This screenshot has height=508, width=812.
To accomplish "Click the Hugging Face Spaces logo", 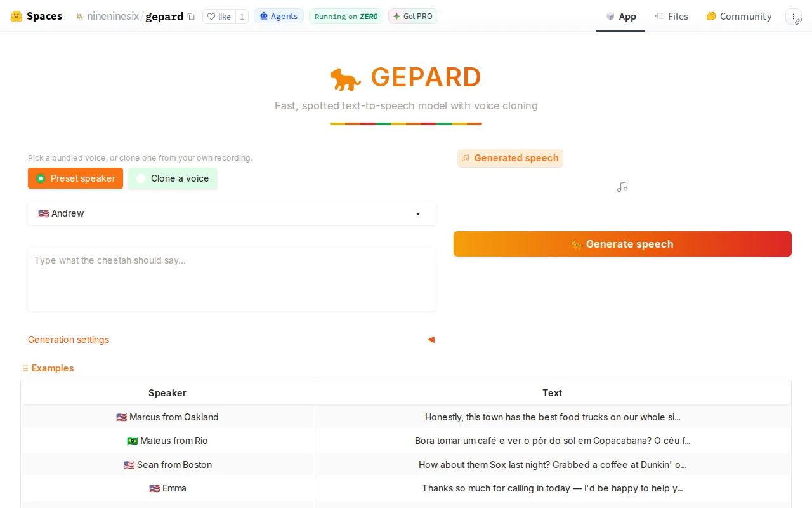I will tap(36, 17).
